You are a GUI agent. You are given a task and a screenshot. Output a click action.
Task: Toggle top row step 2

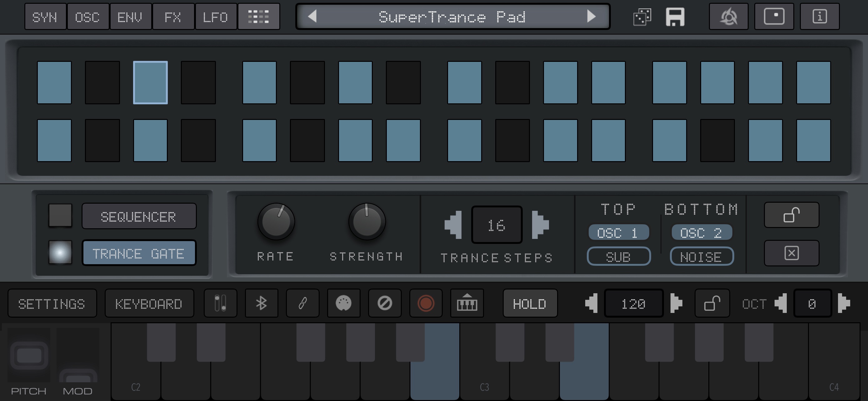tap(102, 82)
